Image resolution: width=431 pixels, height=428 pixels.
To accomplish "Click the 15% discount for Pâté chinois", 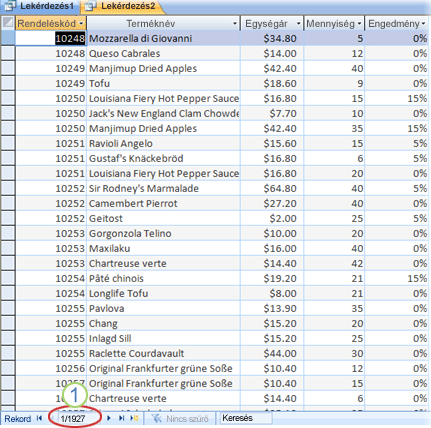I will coord(397,278).
